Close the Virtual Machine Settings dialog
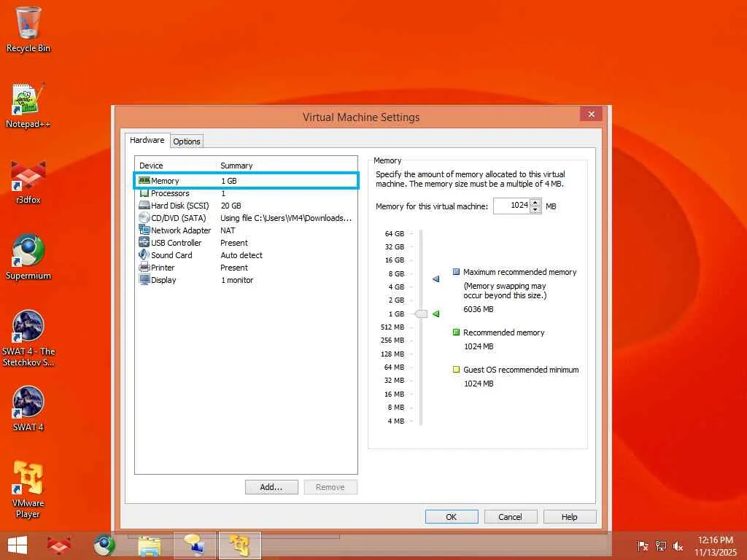Image resolution: width=747 pixels, height=560 pixels. point(591,114)
